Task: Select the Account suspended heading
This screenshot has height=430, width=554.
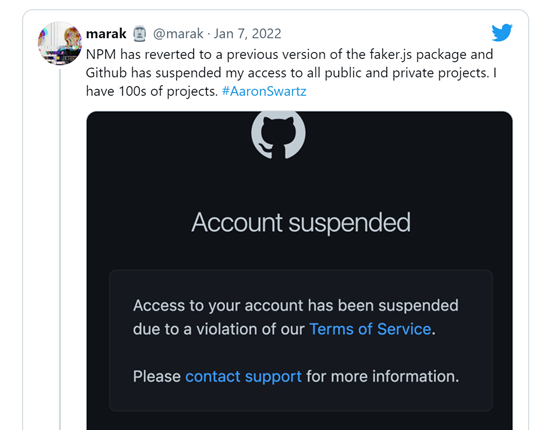Action: tap(301, 223)
